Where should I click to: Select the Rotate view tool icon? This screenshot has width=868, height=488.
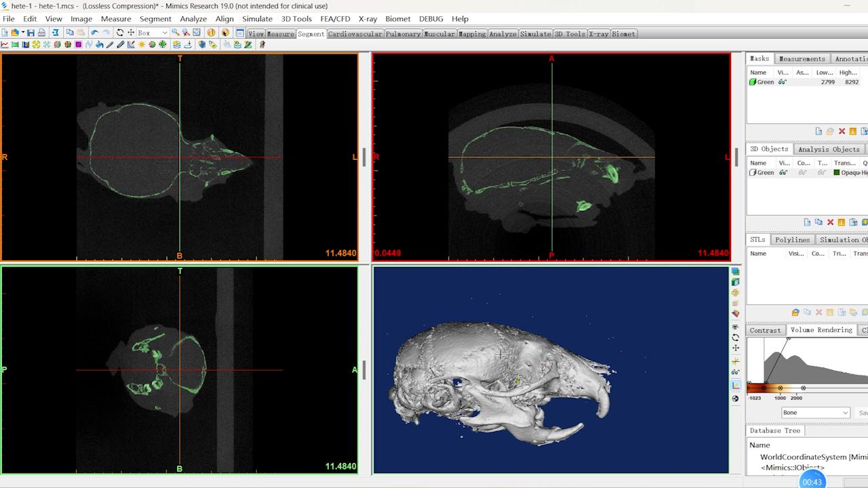[x=120, y=33]
